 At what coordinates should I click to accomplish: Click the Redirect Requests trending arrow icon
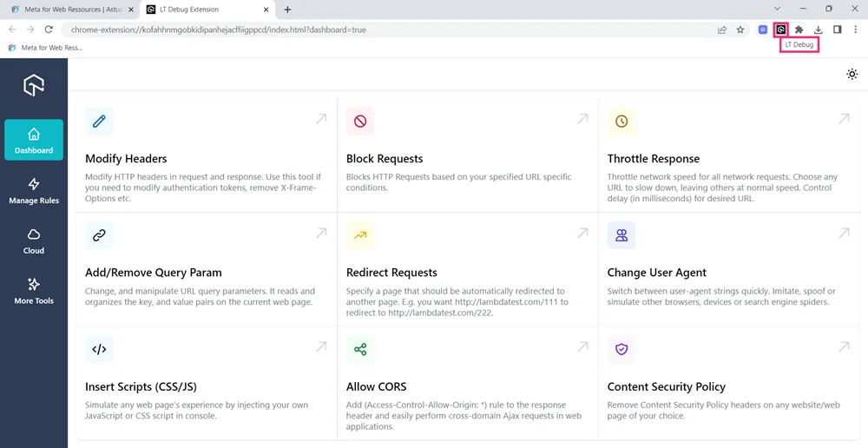(x=360, y=235)
